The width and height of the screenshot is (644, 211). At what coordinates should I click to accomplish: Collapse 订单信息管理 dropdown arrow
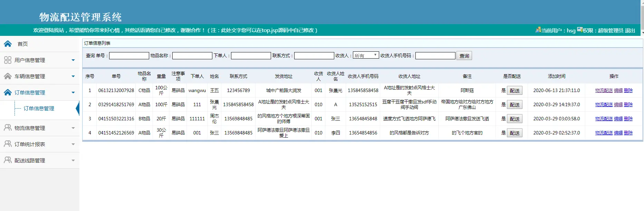[73, 92]
